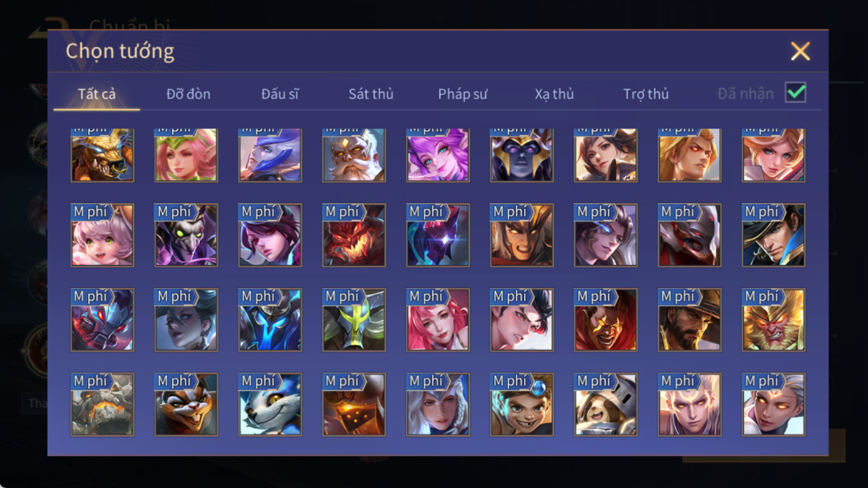
Task: Pick the white-bearded old man hero
Action: tap(354, 155)
